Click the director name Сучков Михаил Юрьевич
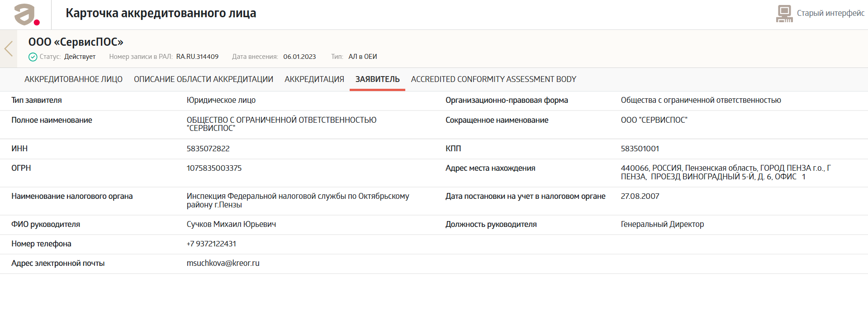This screenshot has height=332, width=868. pos(231,224)
